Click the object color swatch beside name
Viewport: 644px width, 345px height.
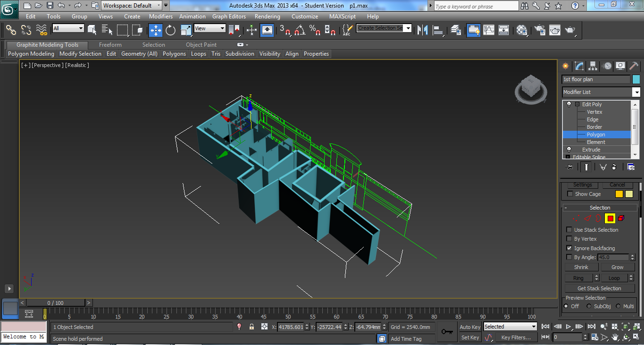click(636, 79)
